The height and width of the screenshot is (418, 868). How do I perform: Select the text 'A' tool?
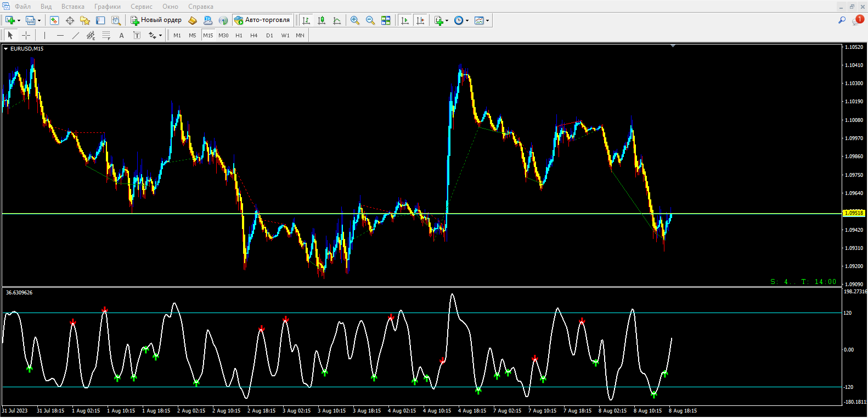(122, 35)
